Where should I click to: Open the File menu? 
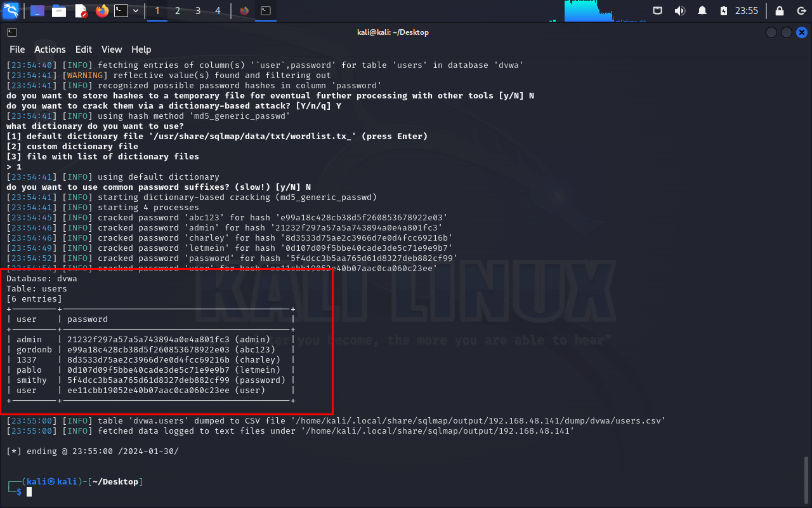click(x=17, y=50)
